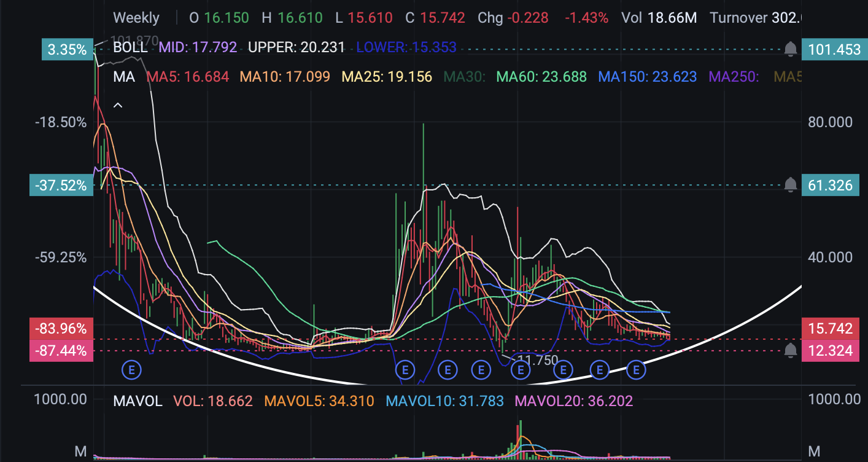Click the alert bell beside 12.324
The width and height of the screenshot is (868, 462).
click(791, 351)
